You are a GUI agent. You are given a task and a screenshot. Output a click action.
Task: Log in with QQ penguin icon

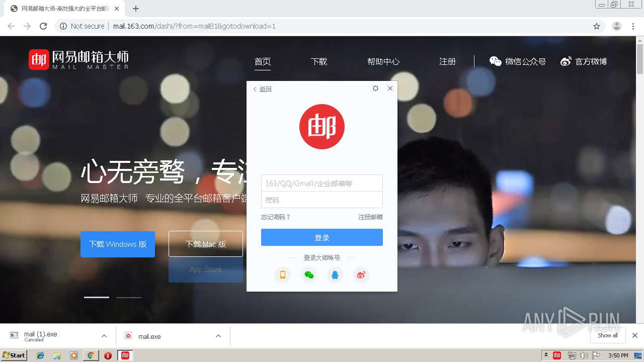coord(335,275)
